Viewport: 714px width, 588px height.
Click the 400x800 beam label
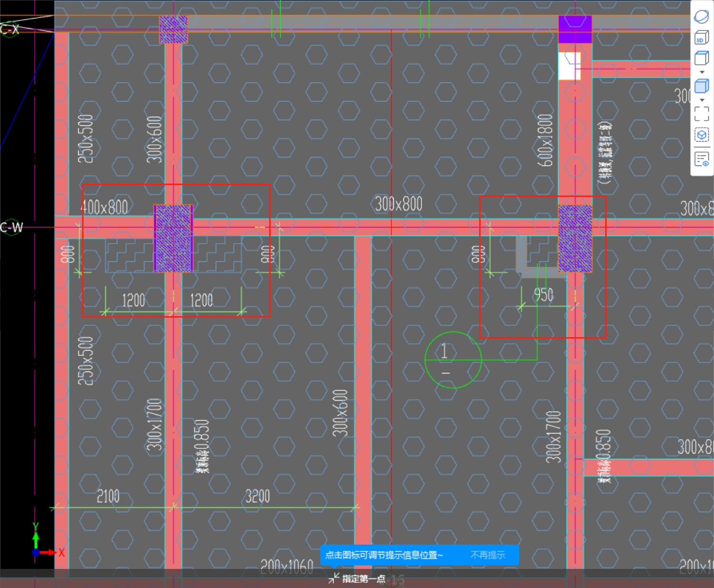(105, 207)
